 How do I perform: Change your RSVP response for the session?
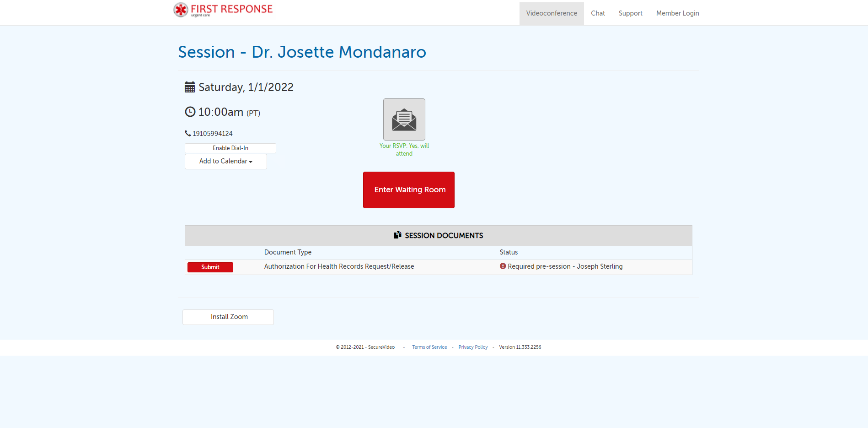[404, 119]
